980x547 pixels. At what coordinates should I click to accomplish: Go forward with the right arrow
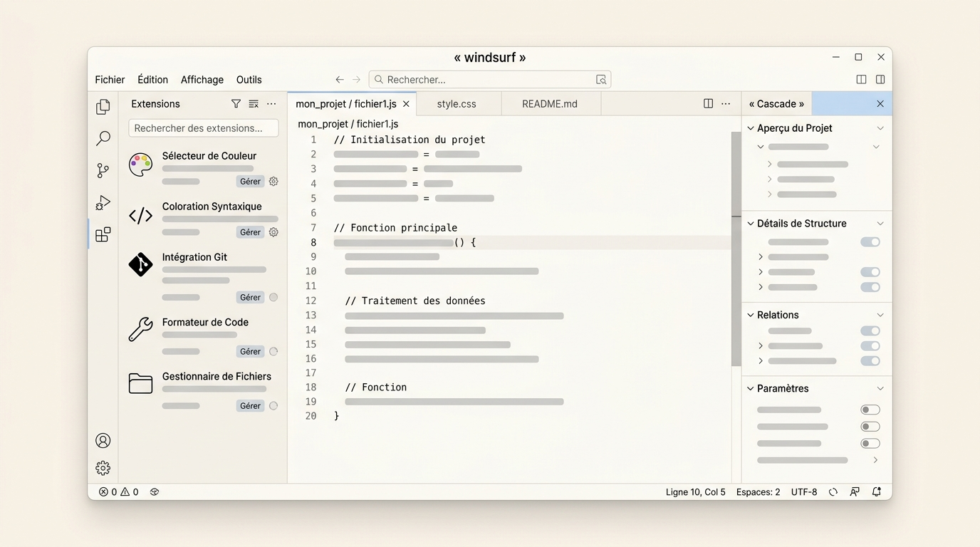click(357, 80)
